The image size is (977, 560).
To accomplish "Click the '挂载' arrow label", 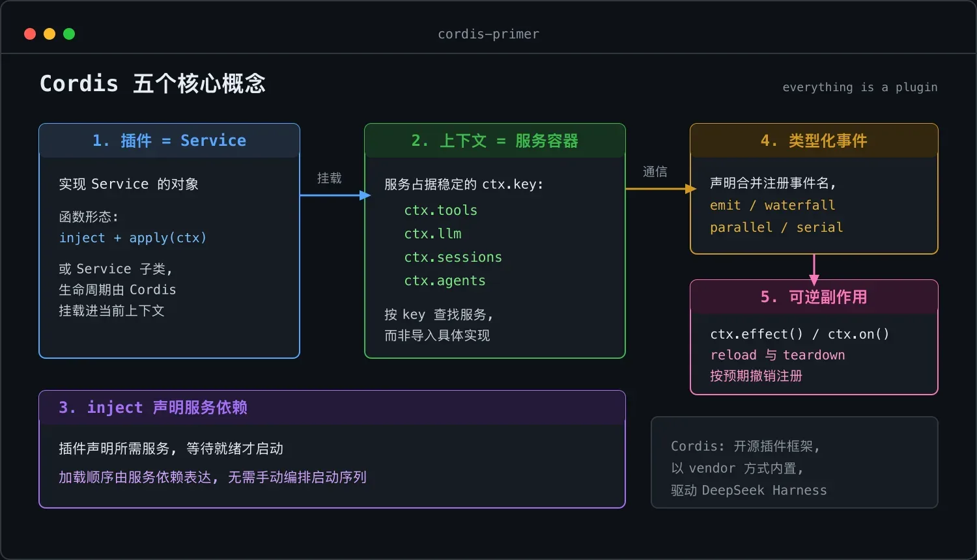I will [x=330, y=178].
